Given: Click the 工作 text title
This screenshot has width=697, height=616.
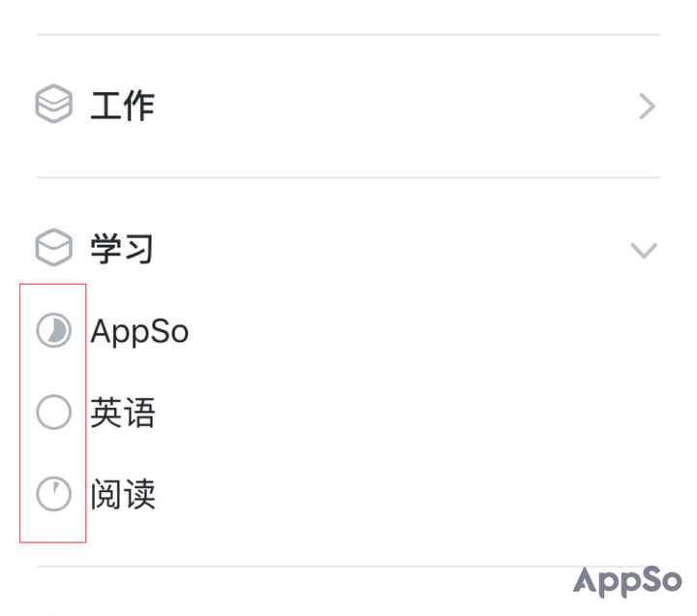Looking at the screenshot, I should click(123, 106).
